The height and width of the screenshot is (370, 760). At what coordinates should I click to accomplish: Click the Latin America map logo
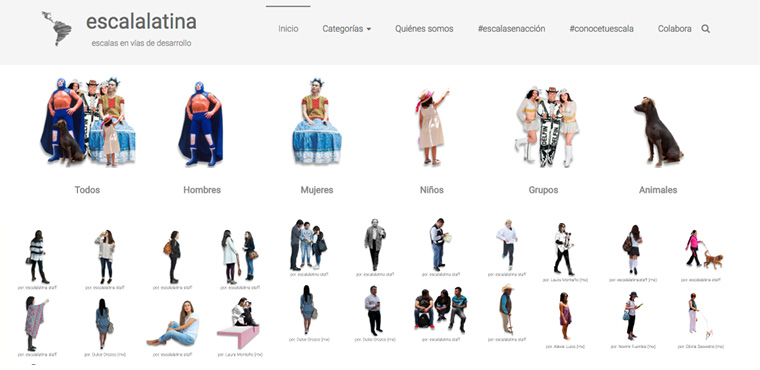click(x=57, y=29)
